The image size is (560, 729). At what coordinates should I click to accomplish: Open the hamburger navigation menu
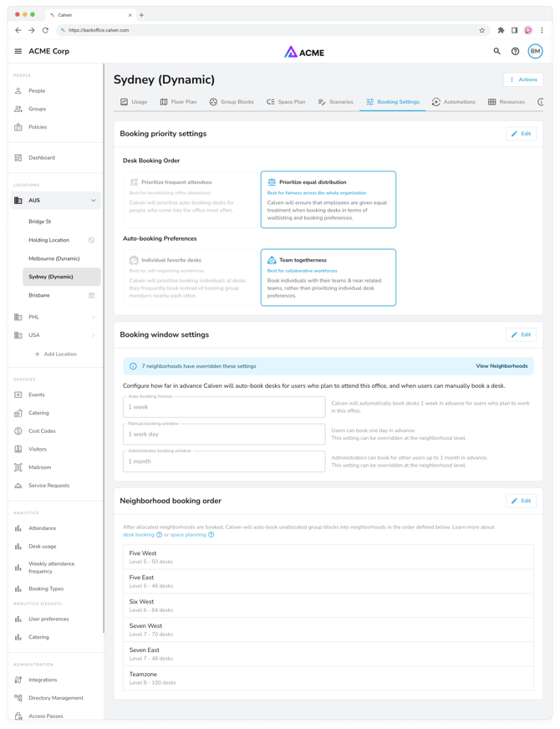(x=18, y=51)
